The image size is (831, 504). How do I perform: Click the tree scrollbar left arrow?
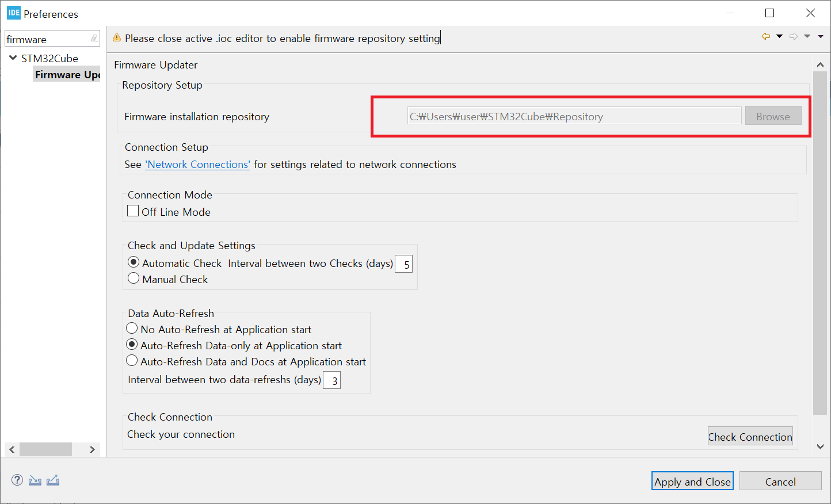pos(12,449)
